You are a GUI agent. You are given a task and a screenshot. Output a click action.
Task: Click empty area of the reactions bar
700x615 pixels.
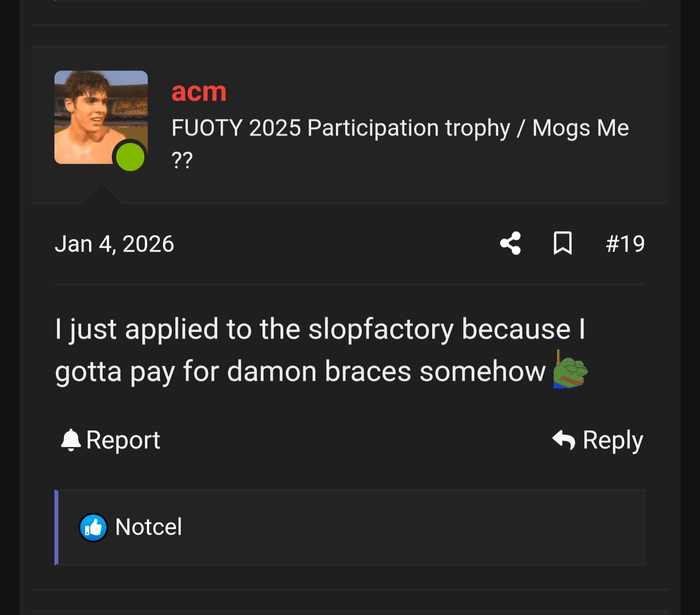pos(413,528)
